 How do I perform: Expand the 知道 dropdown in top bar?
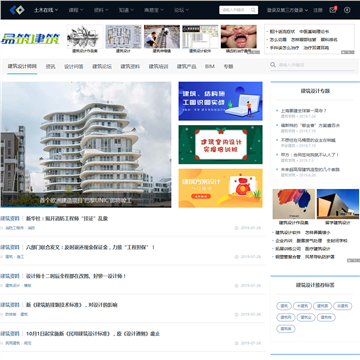(126, 10)
